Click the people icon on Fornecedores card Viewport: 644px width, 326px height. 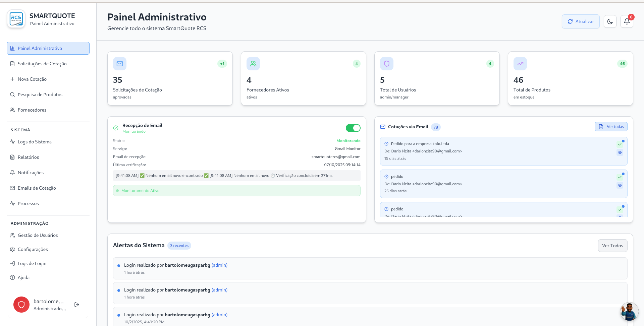pyautogui.click(x=253, y=64)
